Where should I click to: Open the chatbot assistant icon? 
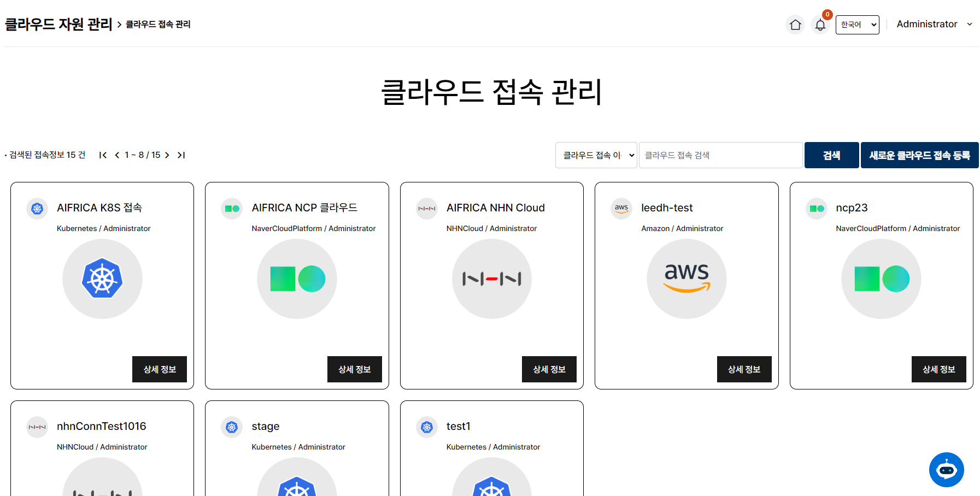946,470
